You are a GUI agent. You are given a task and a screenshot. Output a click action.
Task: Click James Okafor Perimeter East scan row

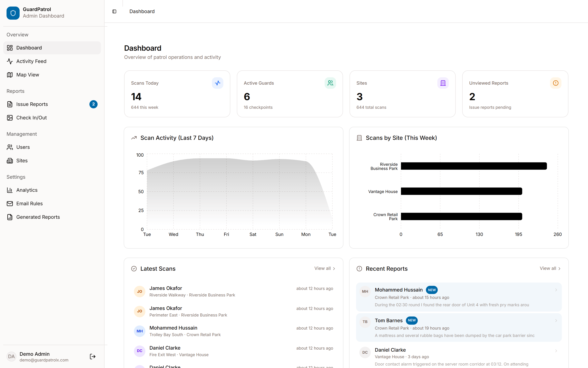point(234,312)
